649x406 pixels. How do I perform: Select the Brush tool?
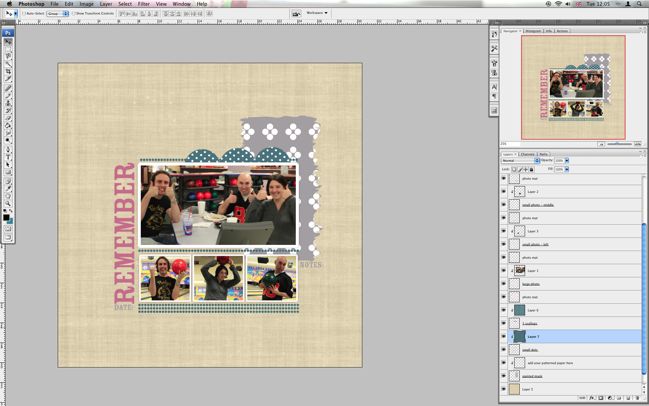click(8, 96)
